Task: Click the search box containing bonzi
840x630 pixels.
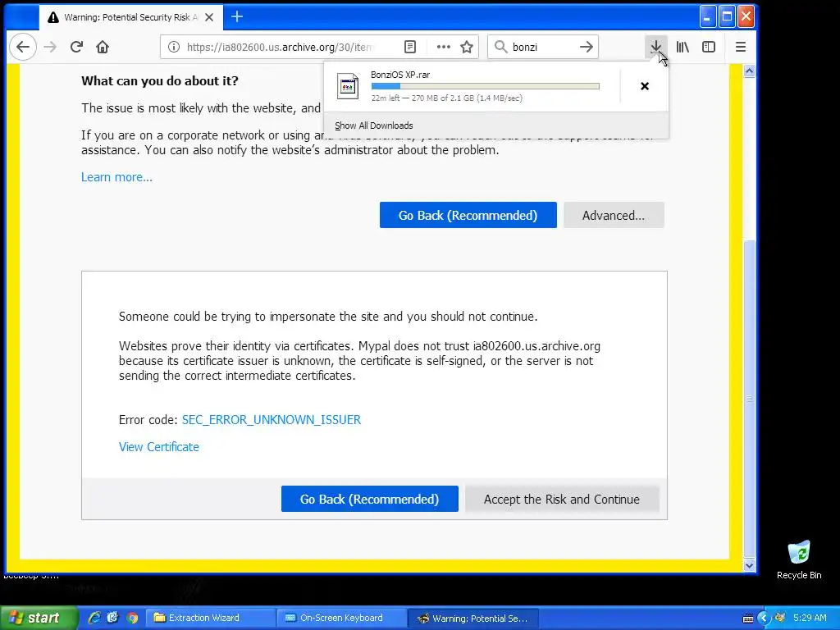Action: (543, 47)
